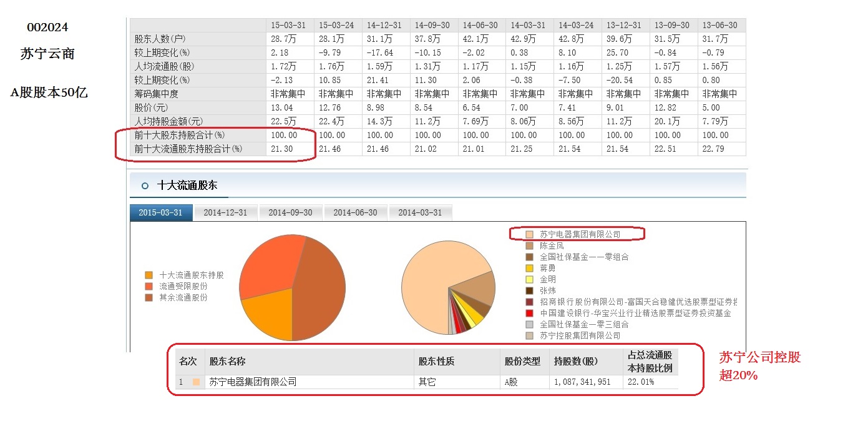868x421 pixels.
Task: Switch to the 2015-03-31 shareholder tab
Action: coord(161,212)
